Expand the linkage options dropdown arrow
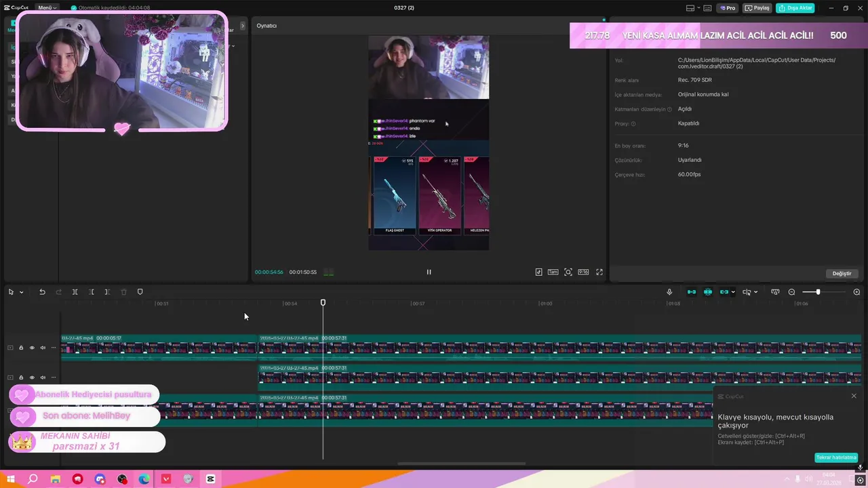The image size is (868, 488). click(x=733, y=292)
